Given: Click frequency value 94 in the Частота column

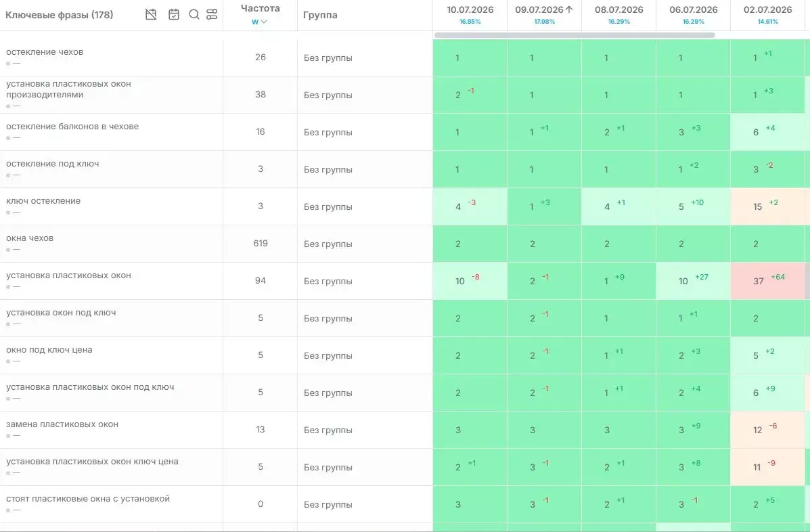Looking at the screenshot, I should pyautogui.click(x=261, y=280).
